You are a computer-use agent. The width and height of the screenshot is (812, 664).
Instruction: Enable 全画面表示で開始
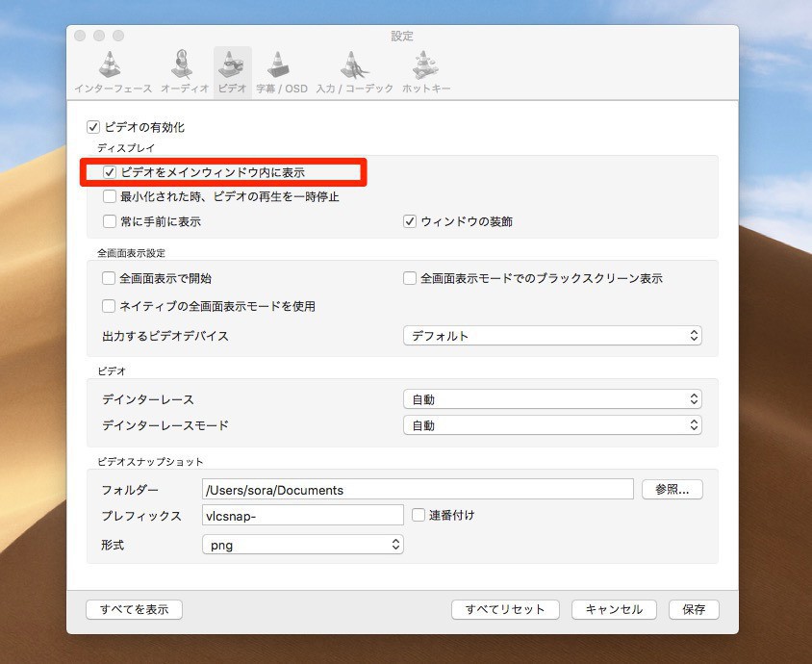coord(109,278)
